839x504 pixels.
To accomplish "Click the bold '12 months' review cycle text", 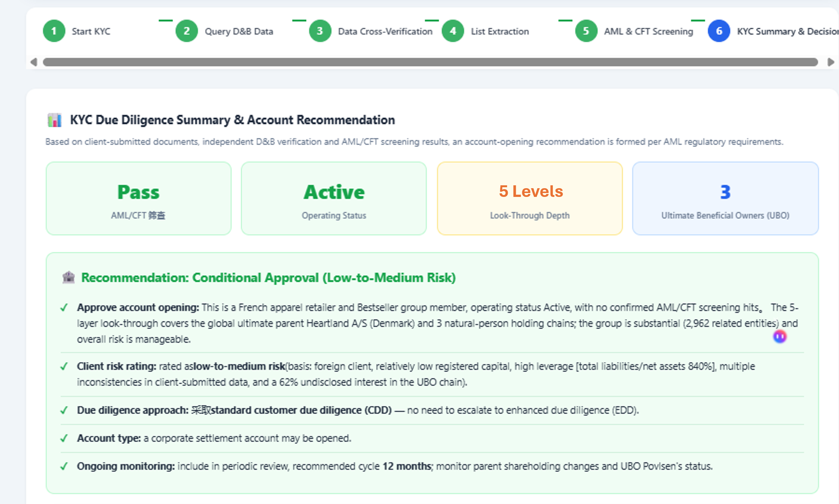I will point(407,466).
